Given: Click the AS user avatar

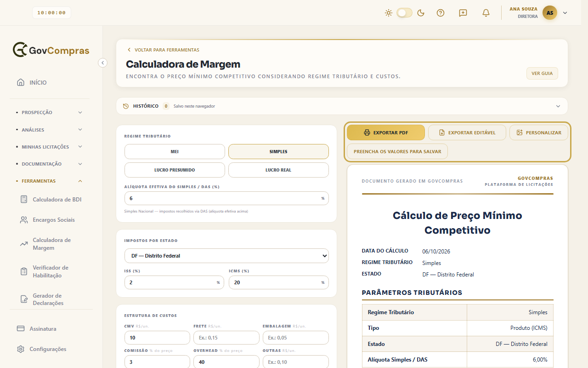Looking at the screenshot, I should 550,13.
